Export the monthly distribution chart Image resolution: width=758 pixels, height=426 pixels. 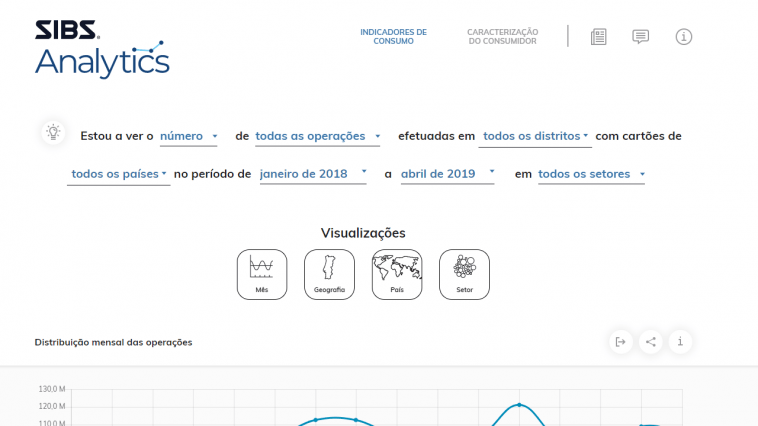pos(621,342)
